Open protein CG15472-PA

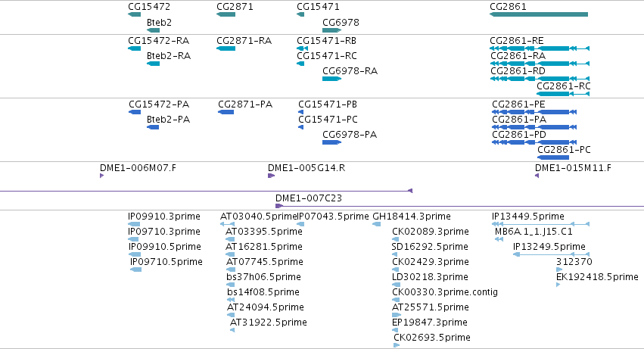[159, 104]
